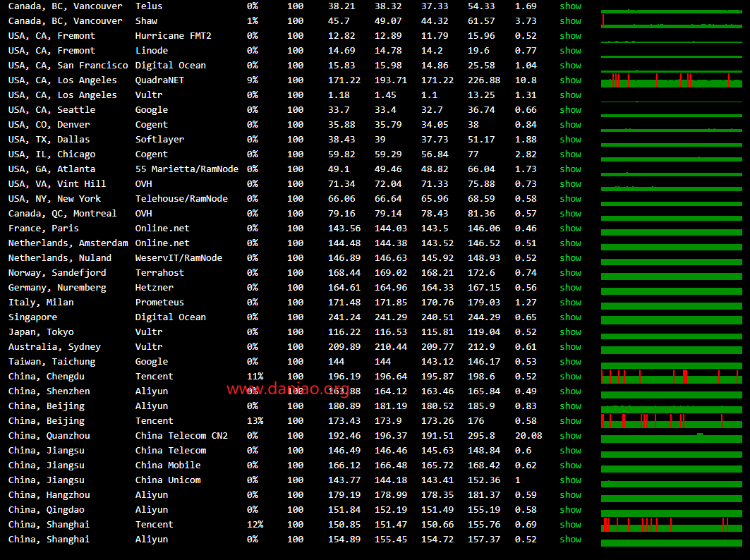Viewport: 750px width, 560px height.
Task: Select '11%' loss for Chengdu Tencent
Action: [x=255, y=377]
